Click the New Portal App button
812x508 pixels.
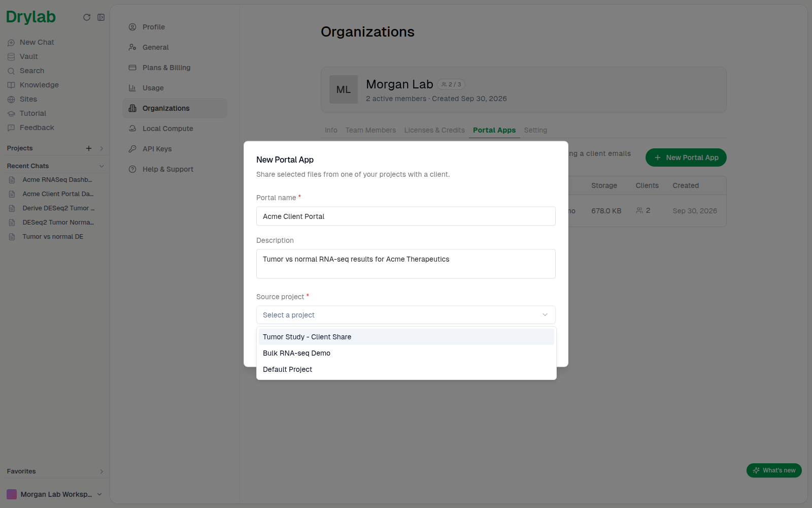[x=686, y=157]
